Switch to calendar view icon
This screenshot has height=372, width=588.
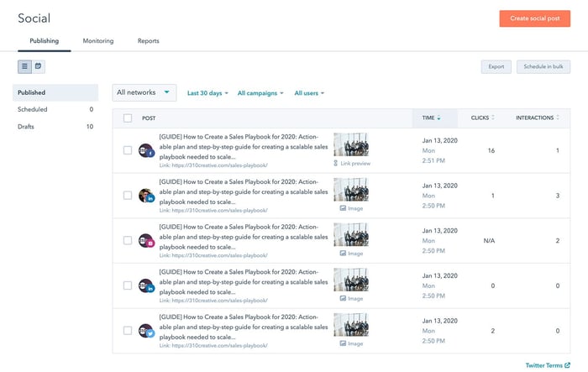(x=39, y=66)
